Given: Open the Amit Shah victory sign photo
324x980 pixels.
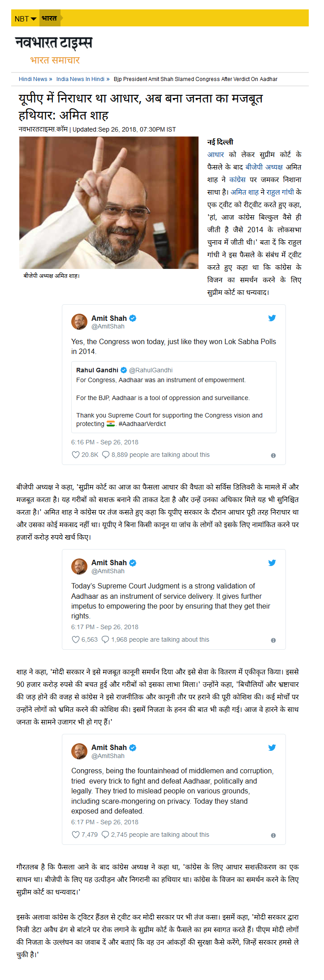Looking at the screenshot, I should (109, 203).
